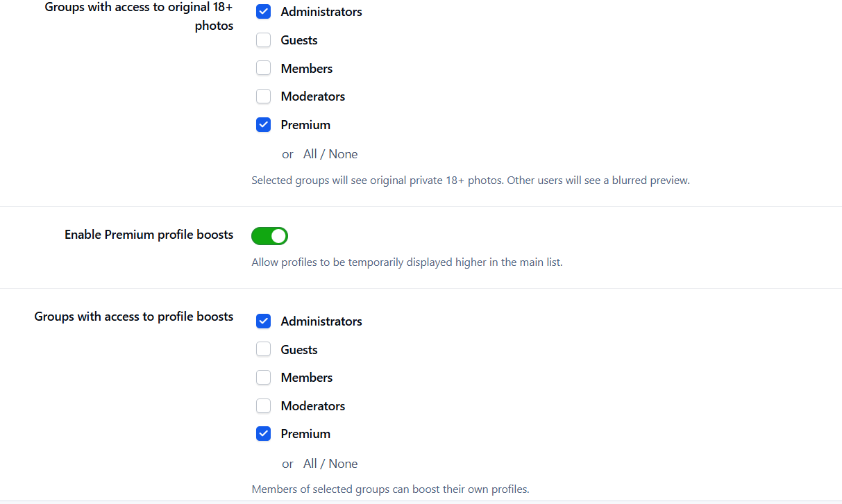The width and height of the screenshot is (842, 504).
Task: Uncheck Administrators for profile boosts access
Action: click(x=264, y=321)
